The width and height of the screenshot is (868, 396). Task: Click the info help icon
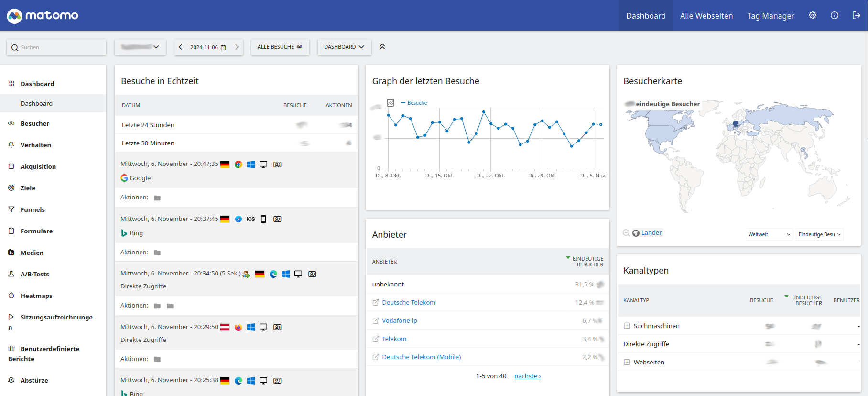pos(835,15)
